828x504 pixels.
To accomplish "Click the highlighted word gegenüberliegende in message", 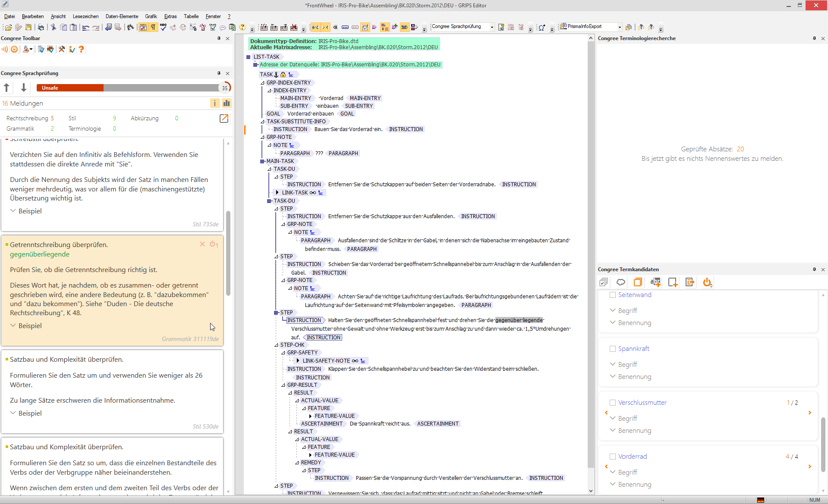I will click(40, 254).
